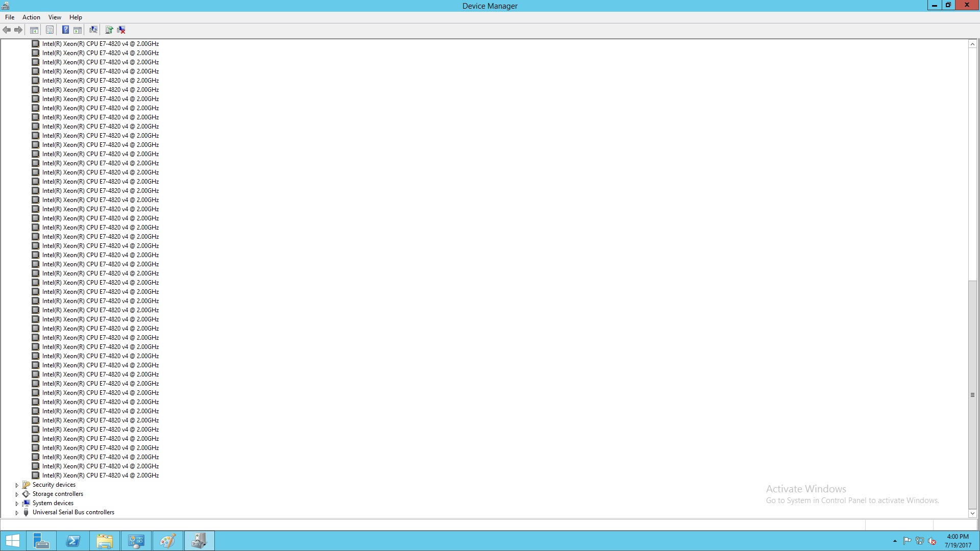Viewport: 980px width, 551px height.
Task: Expand the Storage controllers node
Action: 17,494
